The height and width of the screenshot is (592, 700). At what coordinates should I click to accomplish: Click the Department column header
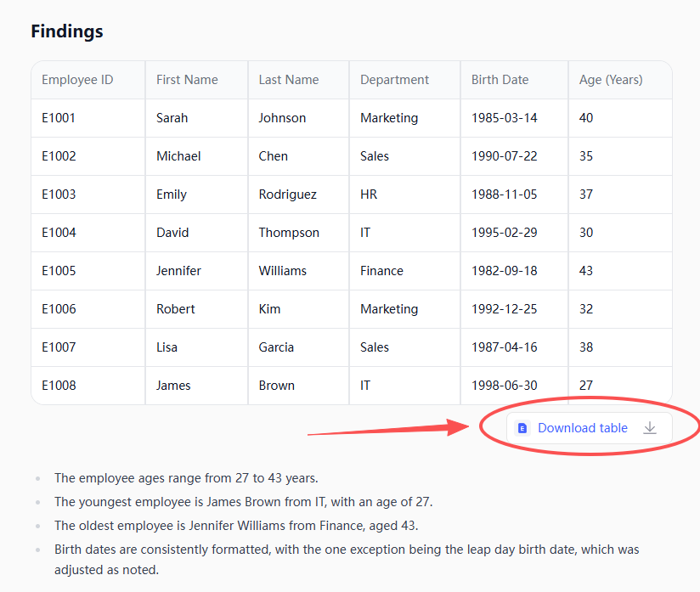(394, 80)
